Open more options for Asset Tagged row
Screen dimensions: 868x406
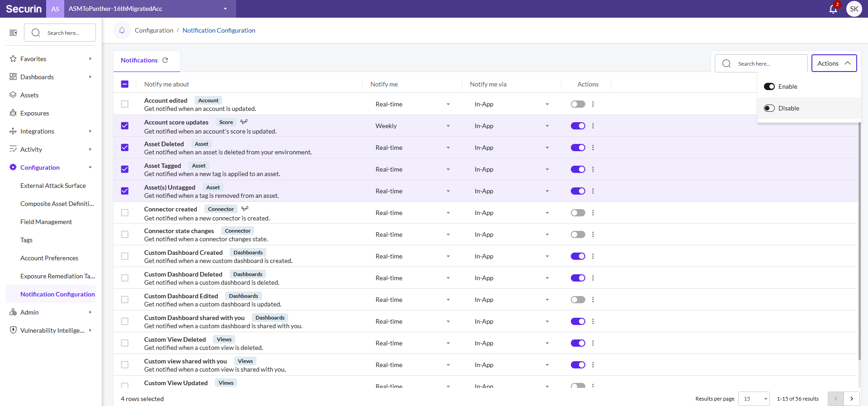pyautogui.click(x=593, y=169)
